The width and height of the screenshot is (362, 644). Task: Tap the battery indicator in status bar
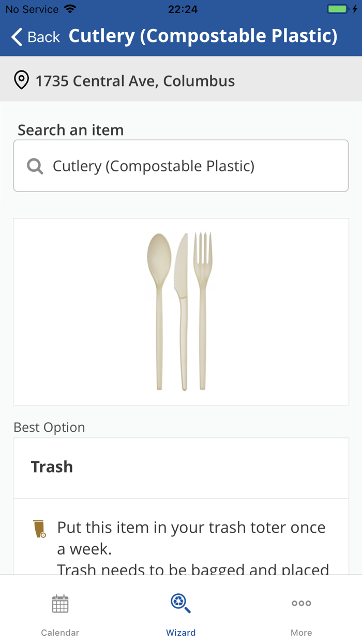click(x=338, y=9)
